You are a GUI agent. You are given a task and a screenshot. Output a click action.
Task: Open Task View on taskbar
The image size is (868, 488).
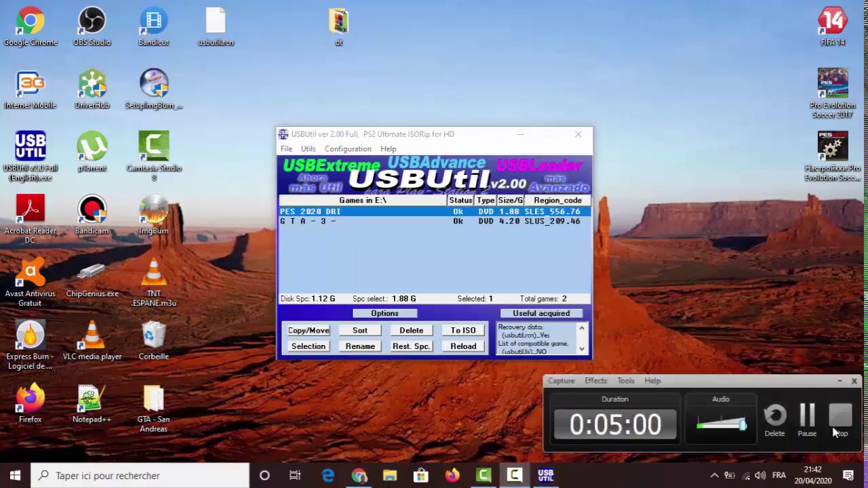(295, 476)
